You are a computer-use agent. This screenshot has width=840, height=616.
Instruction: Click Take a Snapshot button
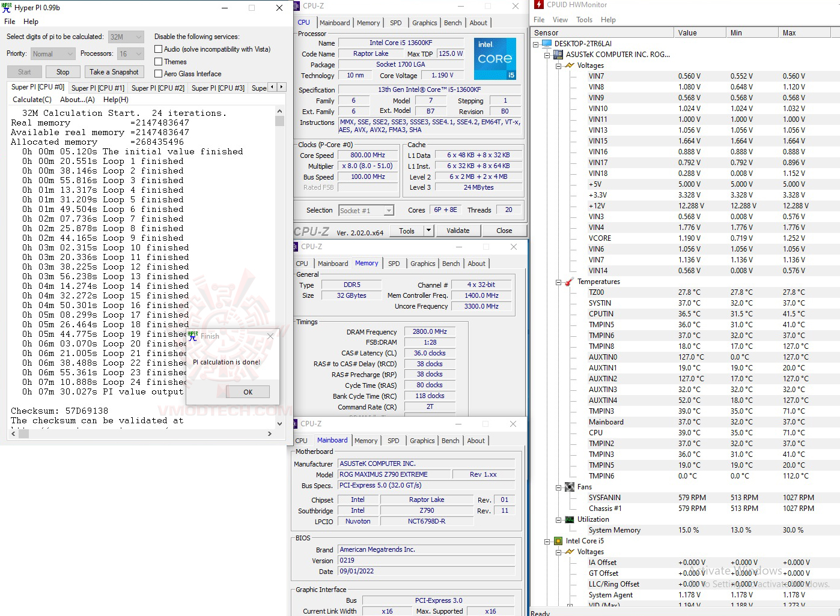click(114, 72)
